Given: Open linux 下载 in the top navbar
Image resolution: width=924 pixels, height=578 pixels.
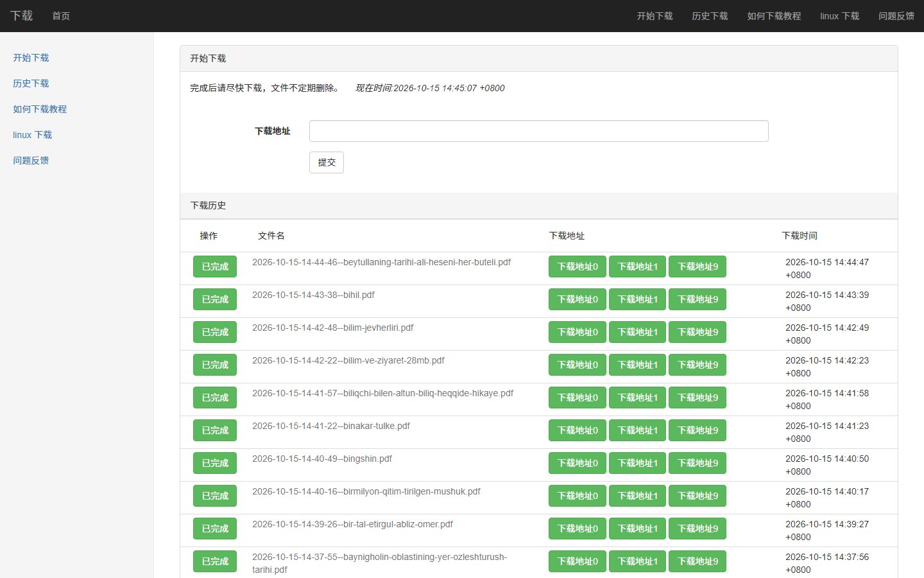Looking at the screenshot, I should point(839,16).
